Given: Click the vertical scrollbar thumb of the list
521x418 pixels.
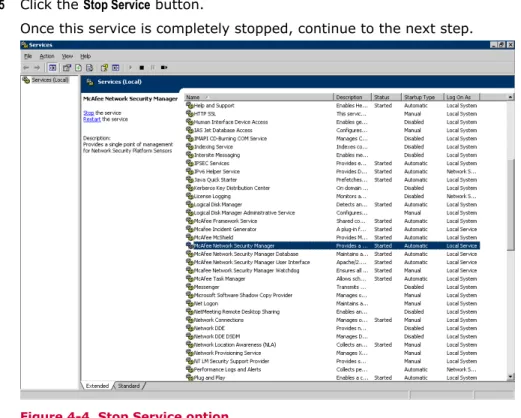Looking at the screenshot, I should pyautogui.click(x=510, y=205).
